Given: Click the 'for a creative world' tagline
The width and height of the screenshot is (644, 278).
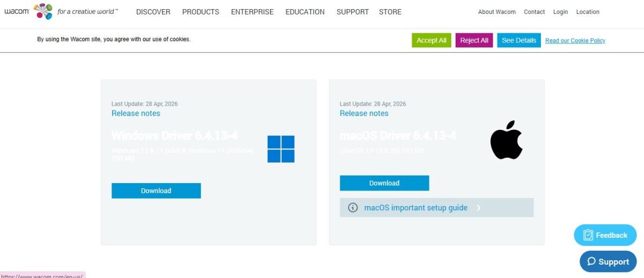Looking at the screenshot, I should coord(88,11).
